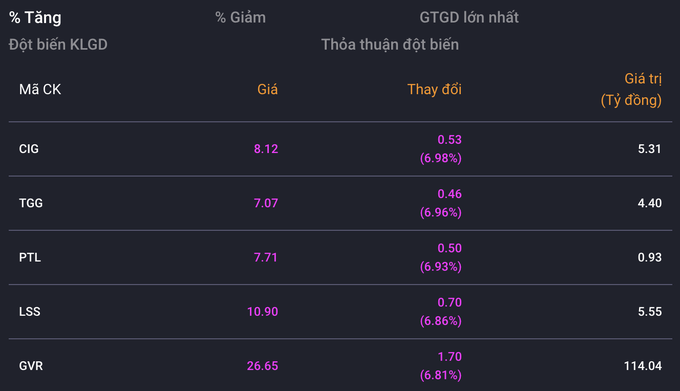The image size is (680, 391).
Task: Click CIG price 8.12
Action: pyautogui.click(x=266, y=149)
